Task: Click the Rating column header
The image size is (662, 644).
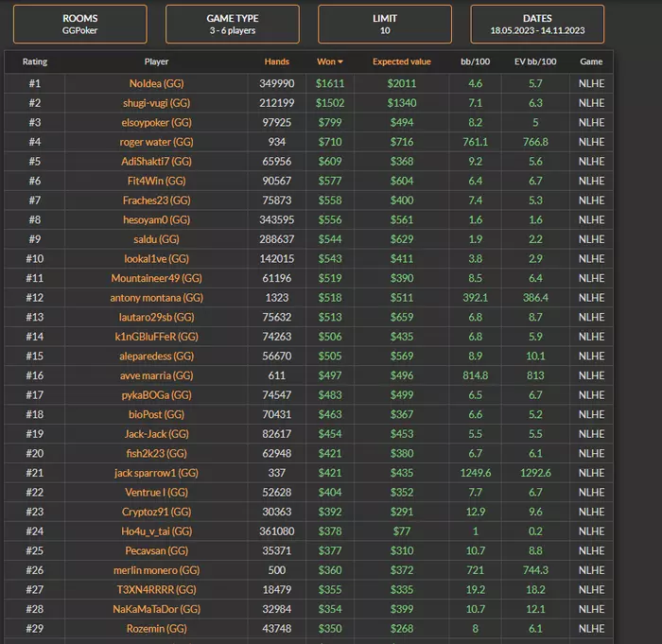Action: [35, 61]
